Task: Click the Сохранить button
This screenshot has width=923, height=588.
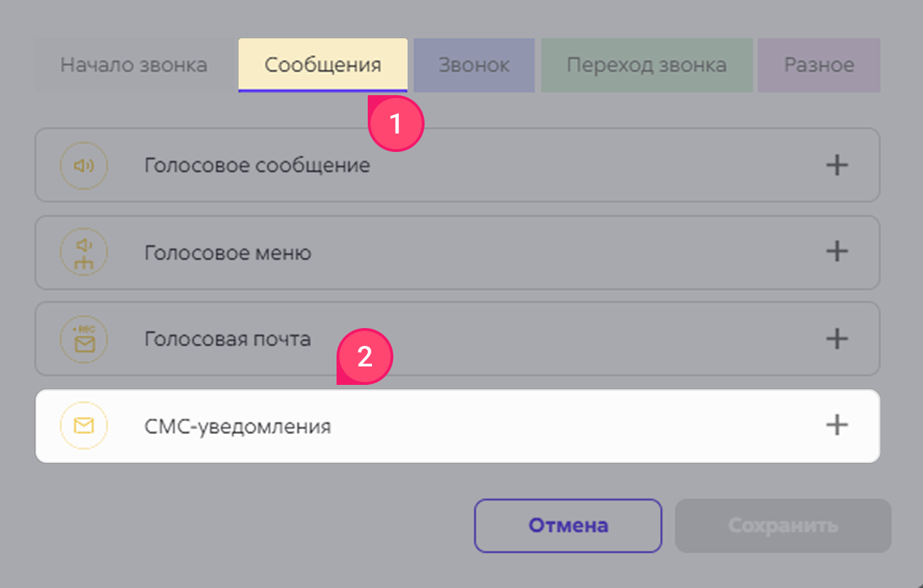Action: (x=782, y=526)
